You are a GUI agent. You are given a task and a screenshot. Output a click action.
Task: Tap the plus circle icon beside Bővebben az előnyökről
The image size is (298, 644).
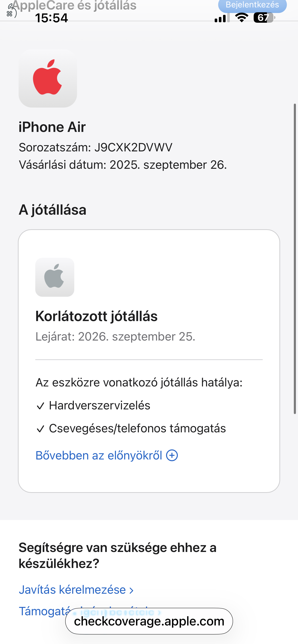point(172,455)
